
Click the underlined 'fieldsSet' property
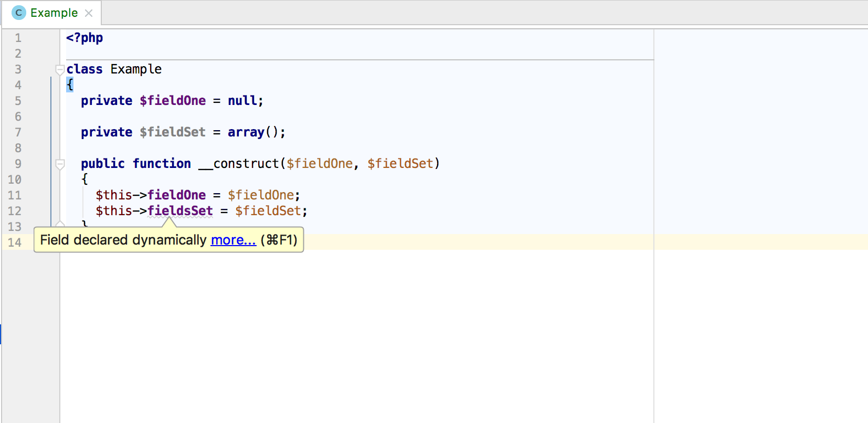click(180, 211)
